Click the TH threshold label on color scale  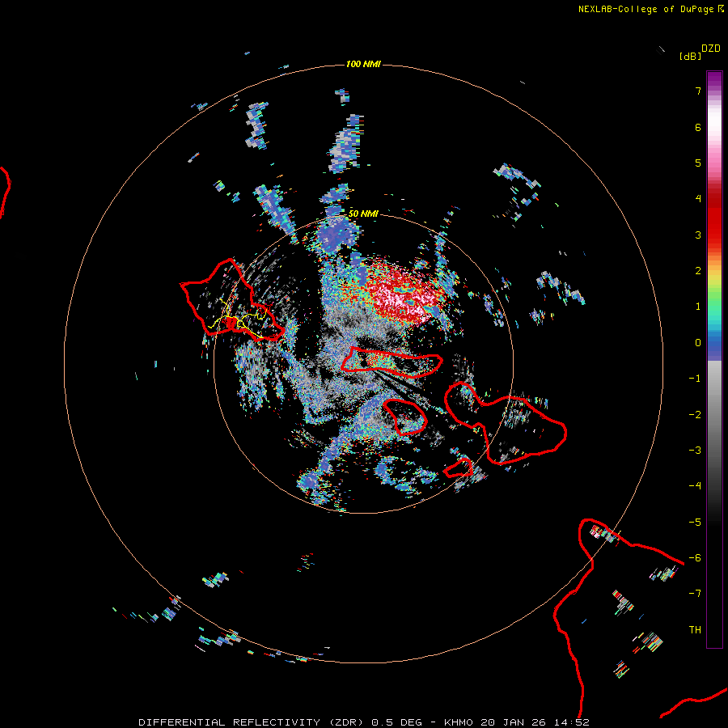[695, 630]
